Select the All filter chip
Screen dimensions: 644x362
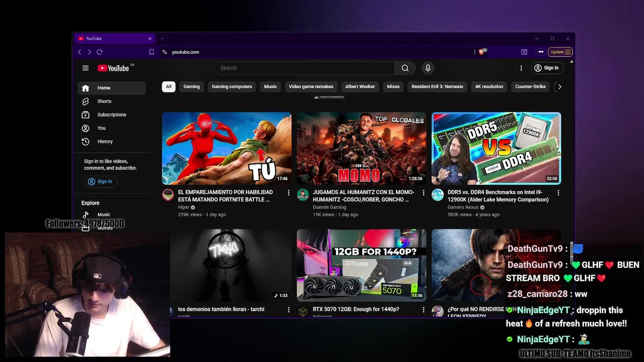pos(169,86)
